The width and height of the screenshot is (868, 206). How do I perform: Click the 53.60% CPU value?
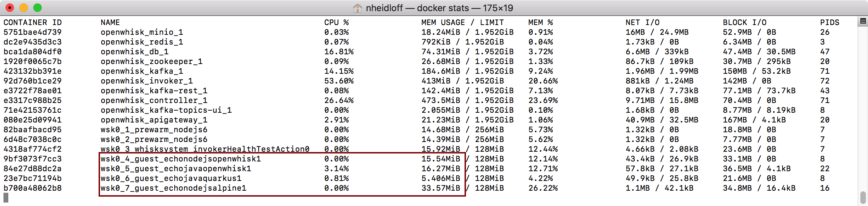click(x=339, y=81)
